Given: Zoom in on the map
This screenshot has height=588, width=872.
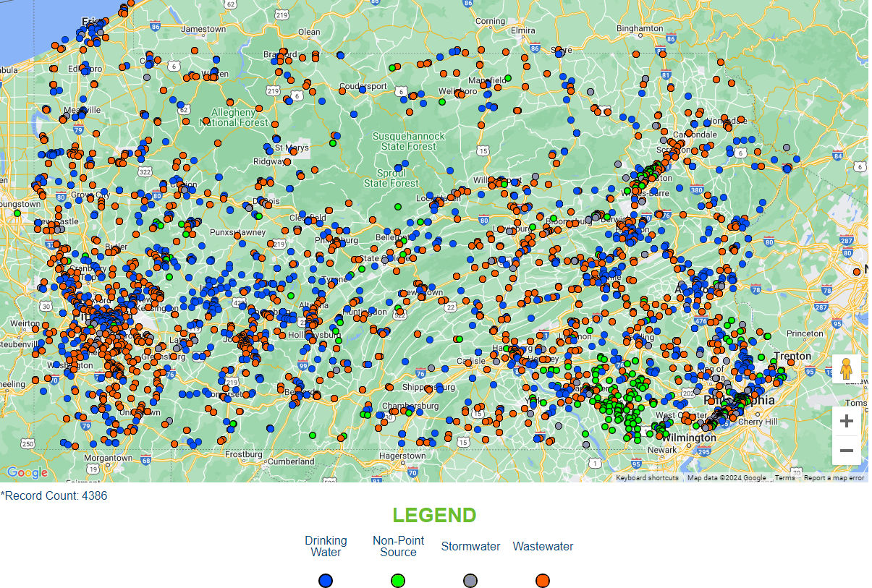Looking at the screenshot, I should click(846, 422).
